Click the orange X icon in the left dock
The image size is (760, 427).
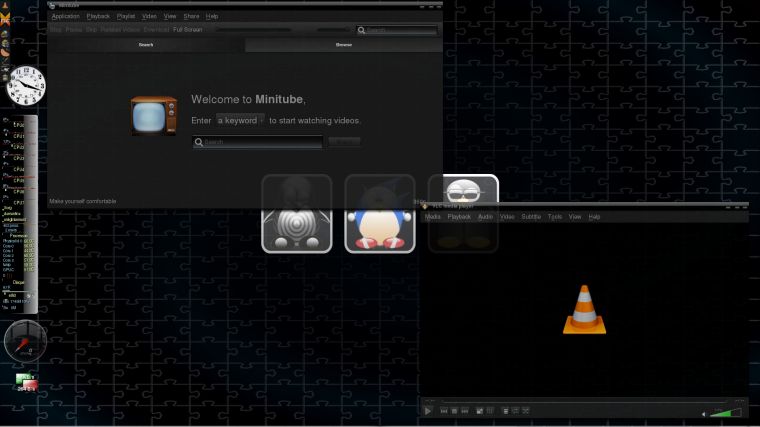(x=5, y=19)
